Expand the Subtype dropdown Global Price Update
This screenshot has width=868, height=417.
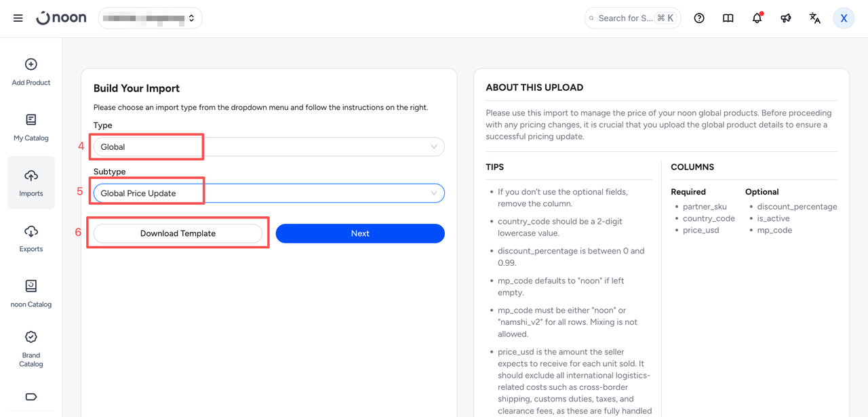click(269, 193)
